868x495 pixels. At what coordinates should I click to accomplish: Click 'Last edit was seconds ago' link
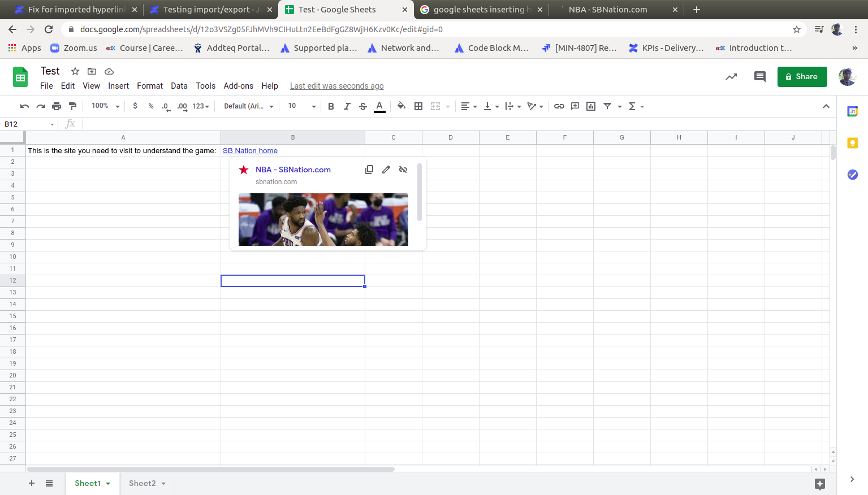(x=337, y=86)
